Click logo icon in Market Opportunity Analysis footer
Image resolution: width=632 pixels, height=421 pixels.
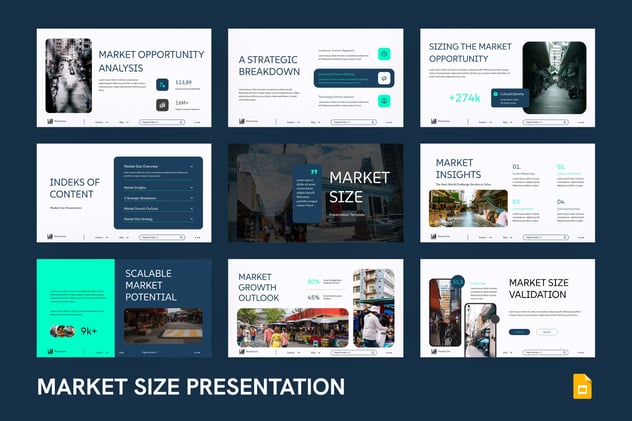(48, 122)
